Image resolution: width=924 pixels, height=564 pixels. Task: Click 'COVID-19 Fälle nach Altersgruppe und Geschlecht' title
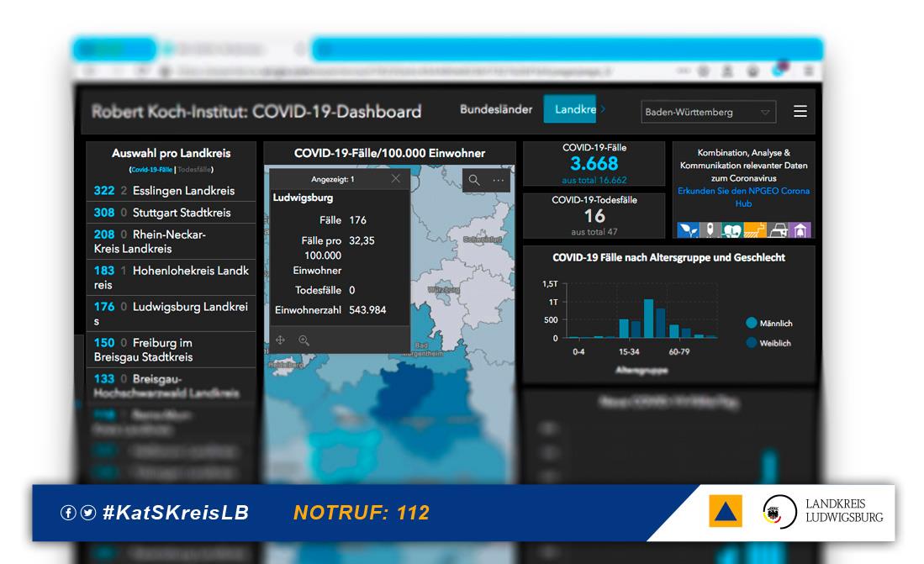pyautogui.click(x=669, y=257)
